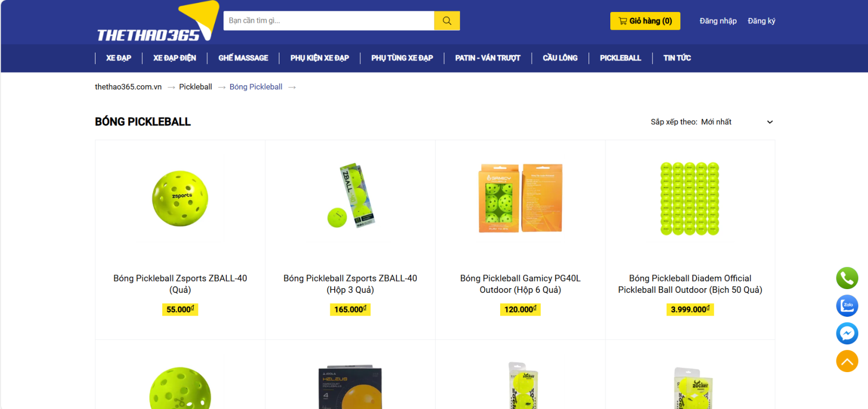Click the sort dropdown chevron arrow
868x409 pixels.
(x=770, y=122)
